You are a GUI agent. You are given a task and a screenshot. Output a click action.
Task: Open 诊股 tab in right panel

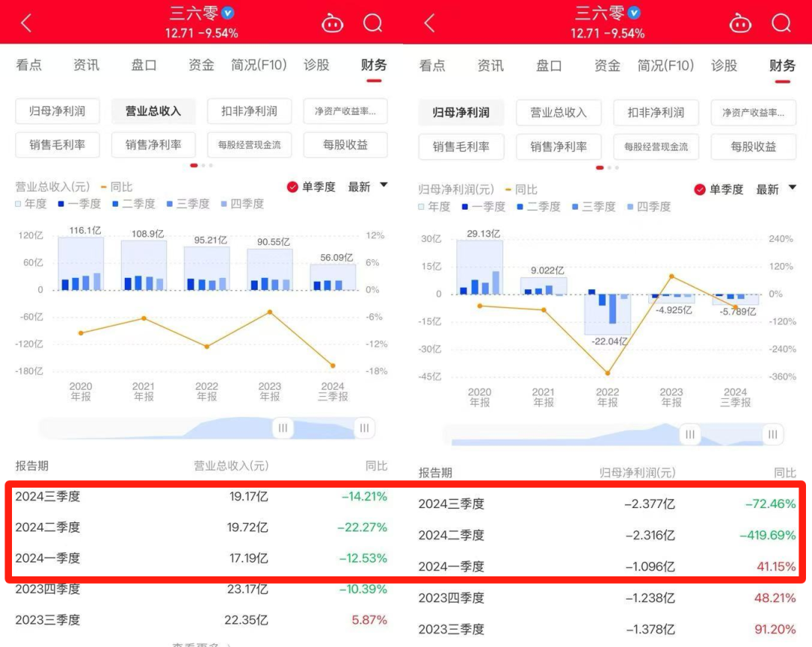(724, 65)
